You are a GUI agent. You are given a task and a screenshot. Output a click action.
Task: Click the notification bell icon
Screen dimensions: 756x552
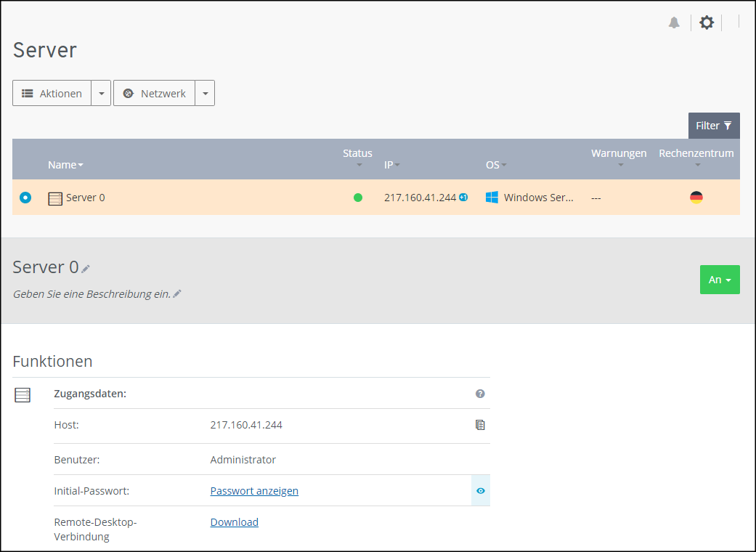click(674, 23)
